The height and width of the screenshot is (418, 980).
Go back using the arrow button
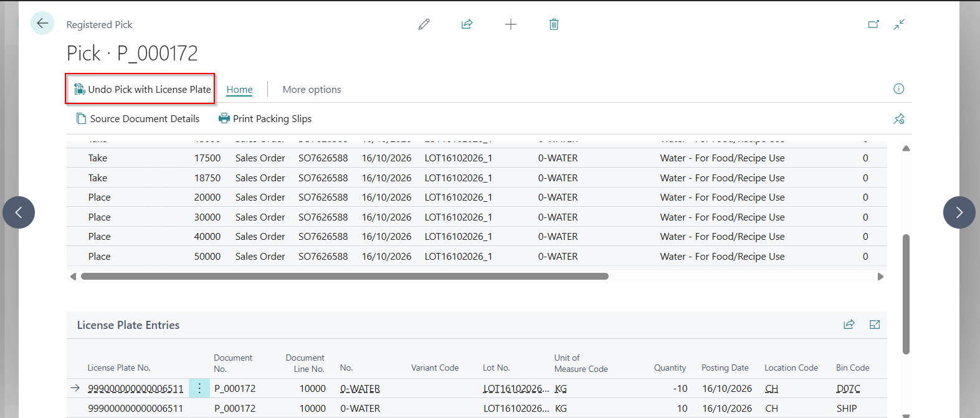[x=42, y=24]
